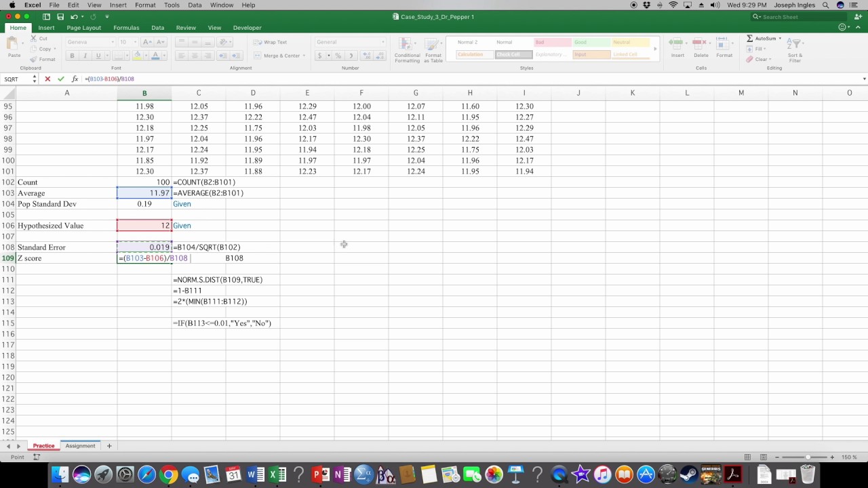Toggle Bold formatting
The height and width of the screenshot is (488, 868).
click(x=72, y=56)
